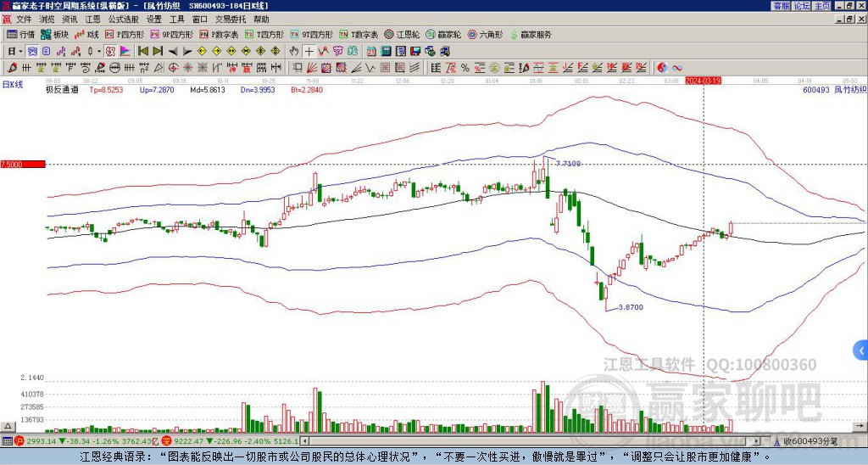This screenshot has height=465, width=868.
Task: Click the colorful flag icon
Action: (125, 52)
